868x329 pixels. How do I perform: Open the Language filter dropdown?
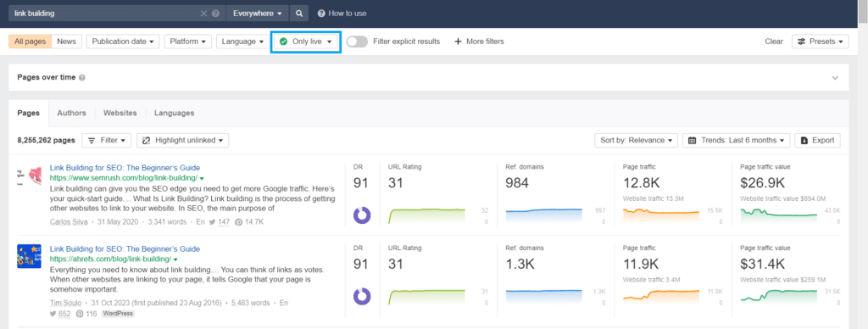coord(242,42)
